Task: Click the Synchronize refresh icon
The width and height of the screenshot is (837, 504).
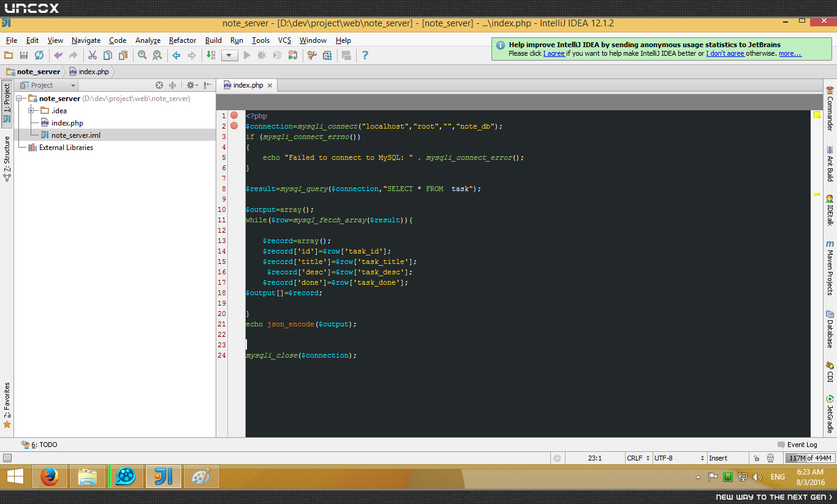Action: point(39,56)
